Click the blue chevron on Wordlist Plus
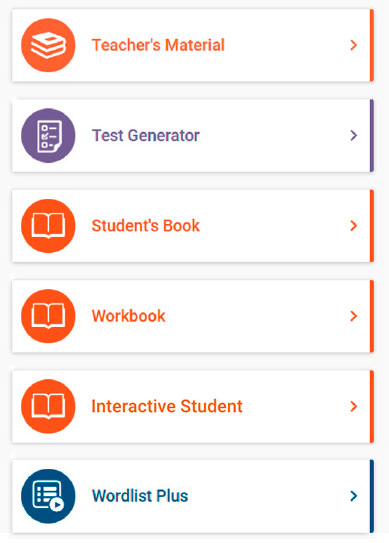 tap(354, 496)
